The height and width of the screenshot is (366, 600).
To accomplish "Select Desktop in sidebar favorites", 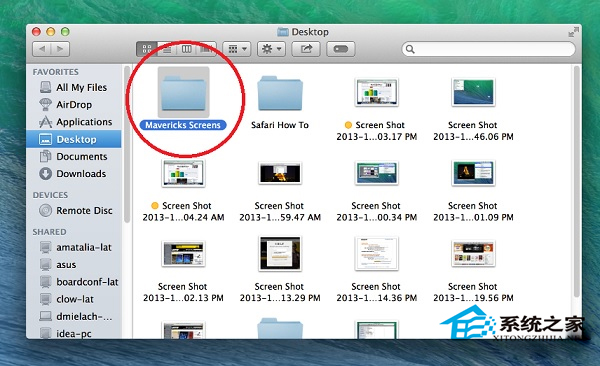I will pyautogui.click(x=74, y=139).
